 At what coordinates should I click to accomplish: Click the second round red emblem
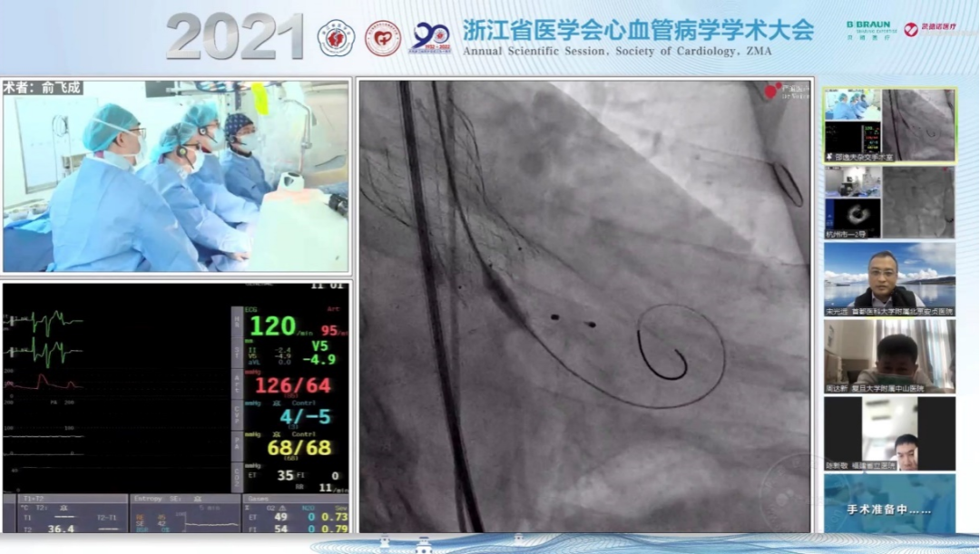[383, 38]
